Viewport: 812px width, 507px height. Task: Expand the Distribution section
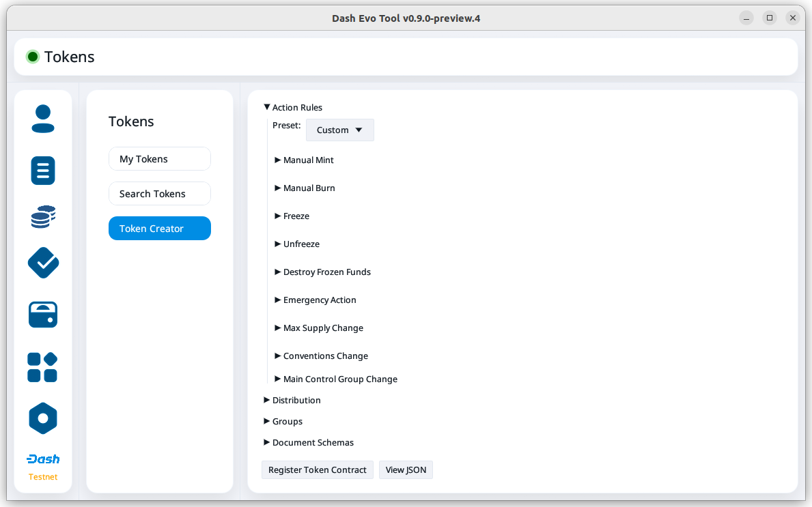[296, 401]
